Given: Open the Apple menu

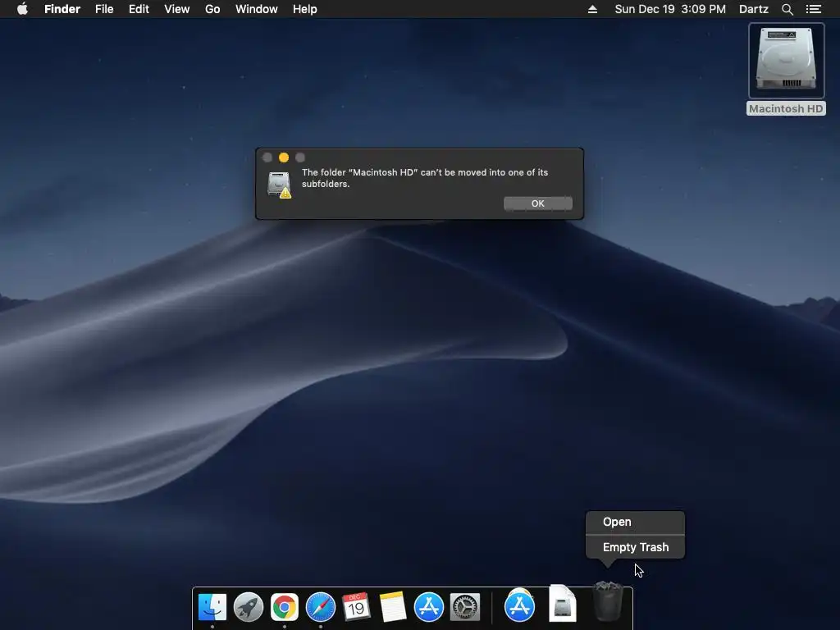Looking at the screenshot, I should (22, 9).
